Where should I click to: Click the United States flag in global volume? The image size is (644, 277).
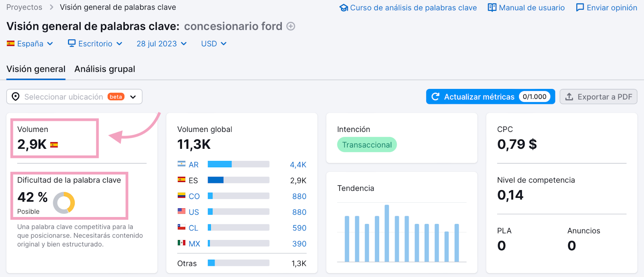pyautogui.click(x=182, y=211)
